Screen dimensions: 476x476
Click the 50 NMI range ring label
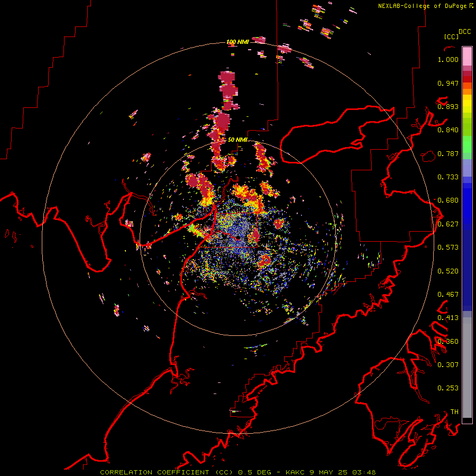[x=237, y=140]
